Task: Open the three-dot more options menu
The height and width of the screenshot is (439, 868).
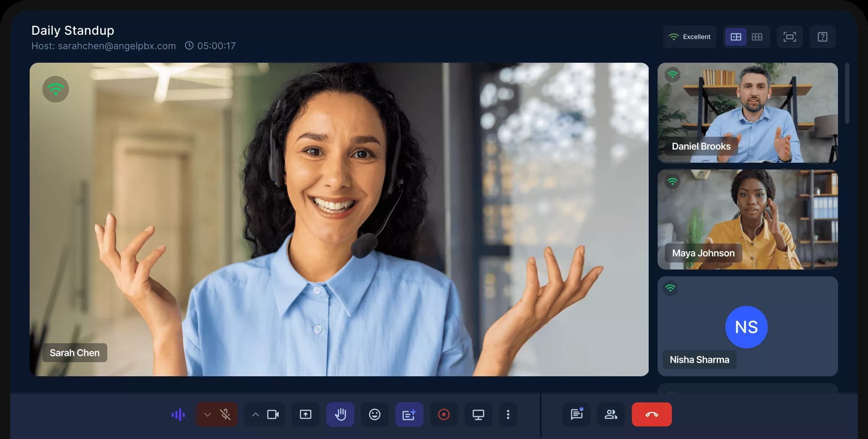Action: pos(508,414)
